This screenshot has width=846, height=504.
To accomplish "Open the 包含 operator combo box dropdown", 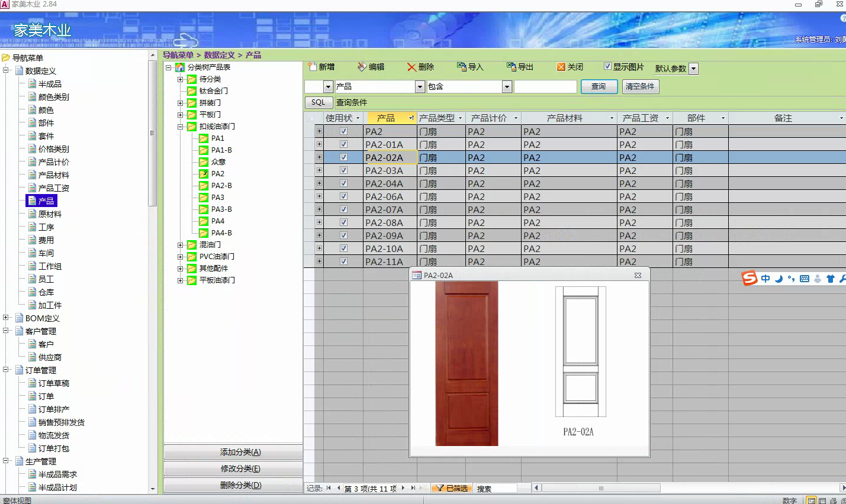I will click(x=507, y=87).
